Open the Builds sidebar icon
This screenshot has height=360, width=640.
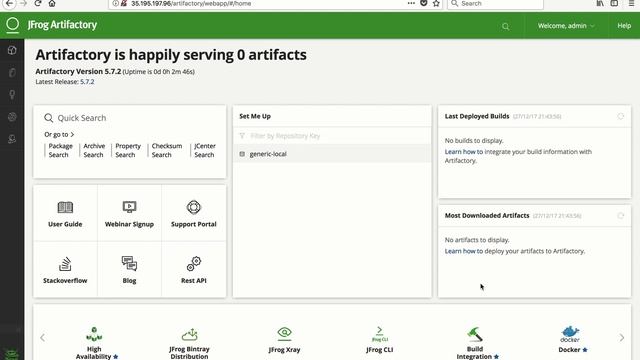coord(12,117)
